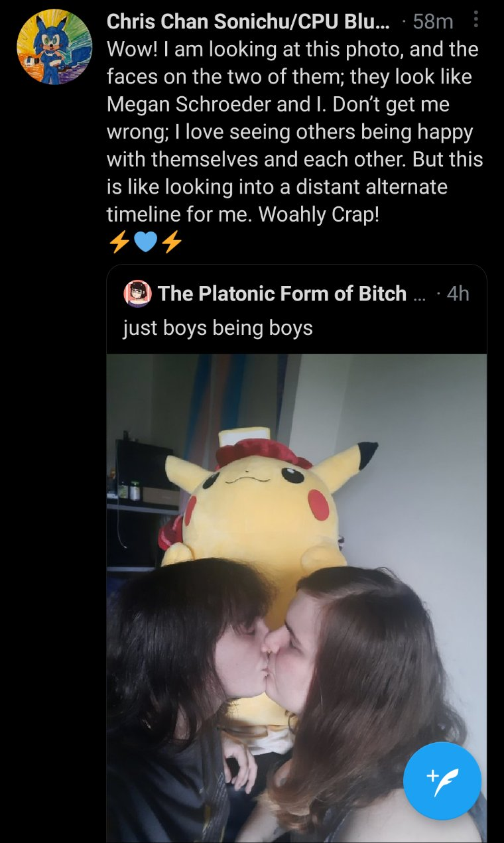
Task: Tap the tweet's opening 'Wow! I am looking' line
Action: (x=292, y=49)
